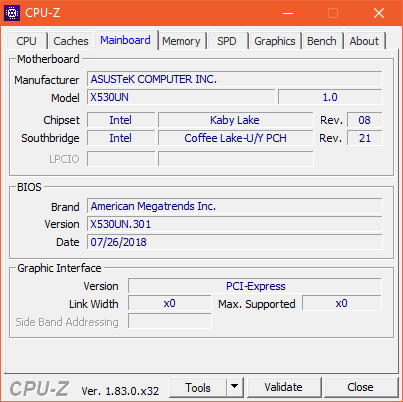Screen dimensions: 403x402
Task: Click the Southbridge Coffee Lake-U/Y PCH field
Action: (x=236, y=138)
